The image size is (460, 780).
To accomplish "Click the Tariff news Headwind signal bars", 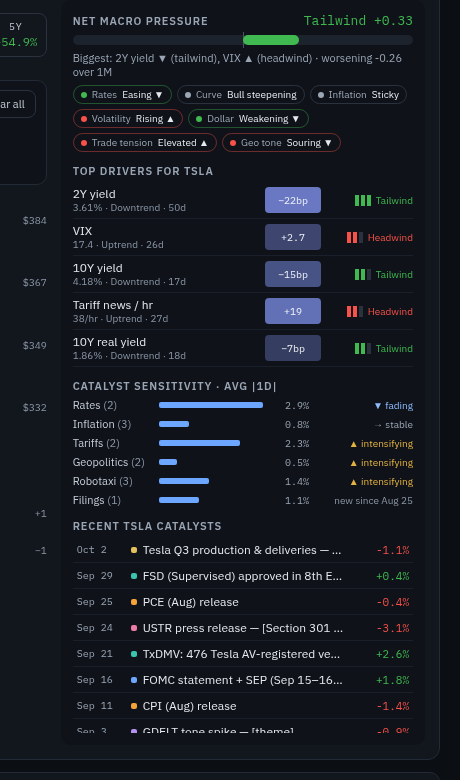I will (355, 311).
